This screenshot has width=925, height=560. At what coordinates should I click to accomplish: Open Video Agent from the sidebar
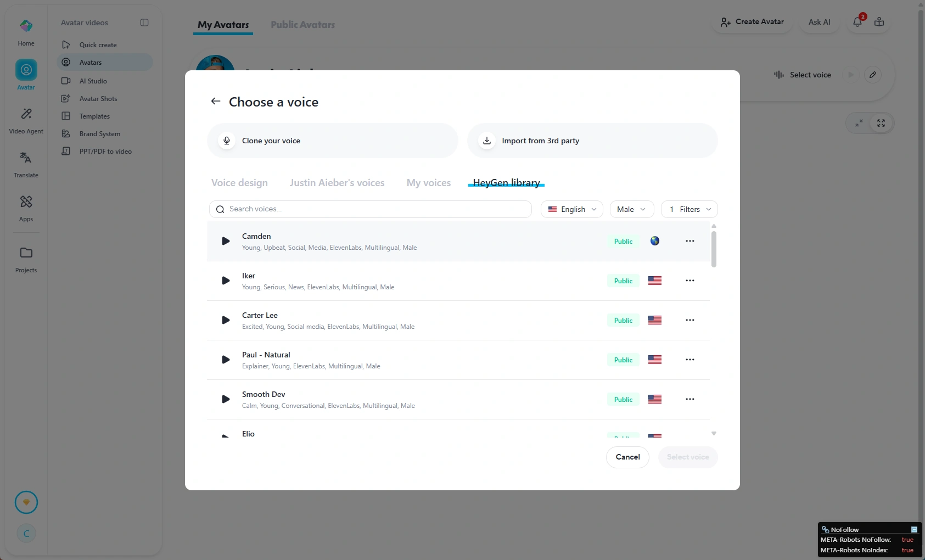click(26, 120)
